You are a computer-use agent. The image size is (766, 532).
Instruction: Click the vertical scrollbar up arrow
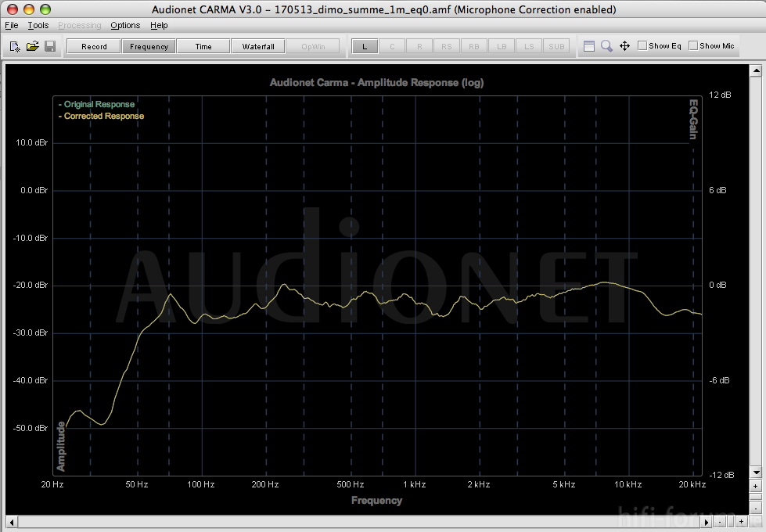tap(755, 70)
